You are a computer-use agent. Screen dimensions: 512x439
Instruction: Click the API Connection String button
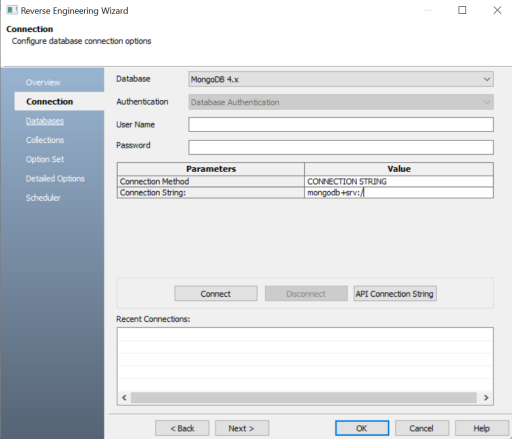(x=395, y=294)
